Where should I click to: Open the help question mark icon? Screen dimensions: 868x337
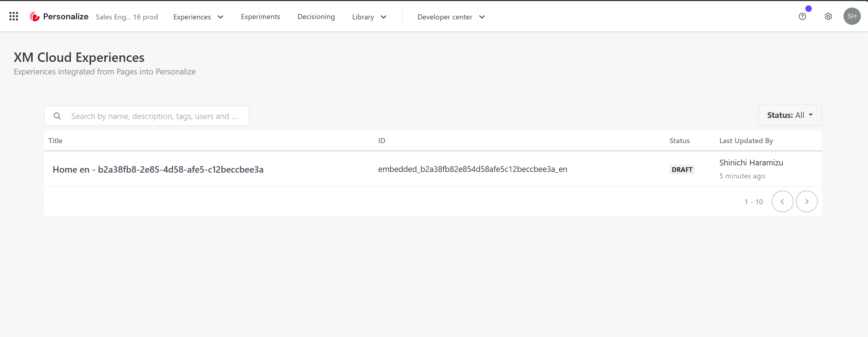(x=802, y=17)
